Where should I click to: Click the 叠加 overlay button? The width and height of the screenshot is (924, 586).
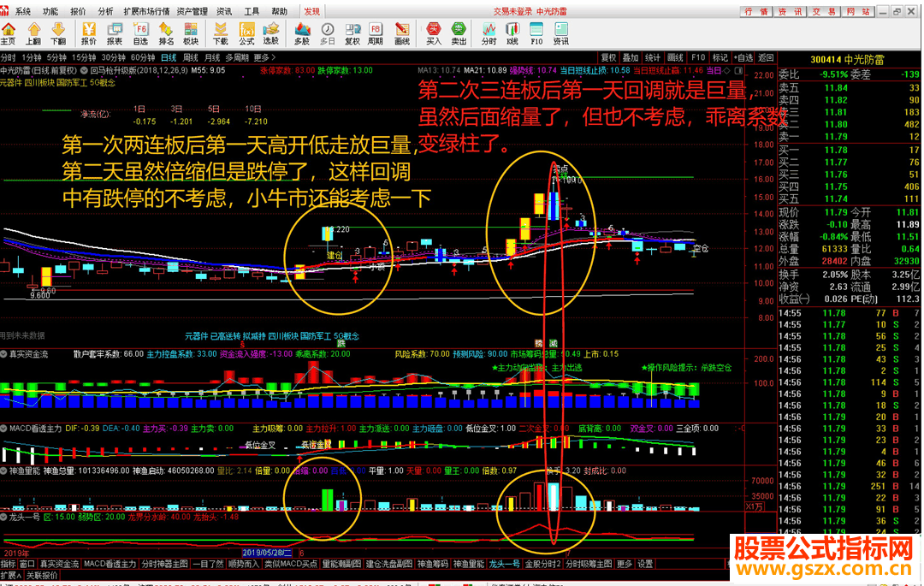(631, 57)
